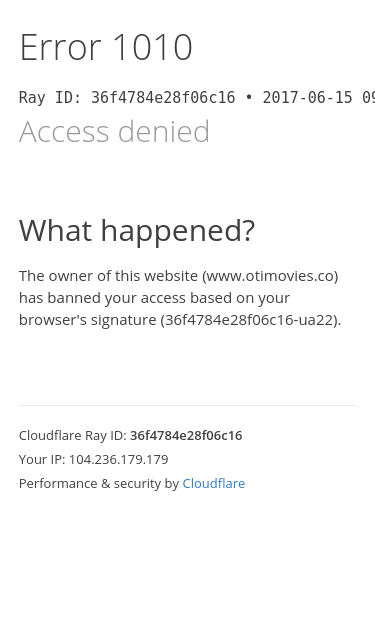This screenshot has height=627, width=375.
Task: Open the Cloudflare link
Action: (x=213, y=483)
